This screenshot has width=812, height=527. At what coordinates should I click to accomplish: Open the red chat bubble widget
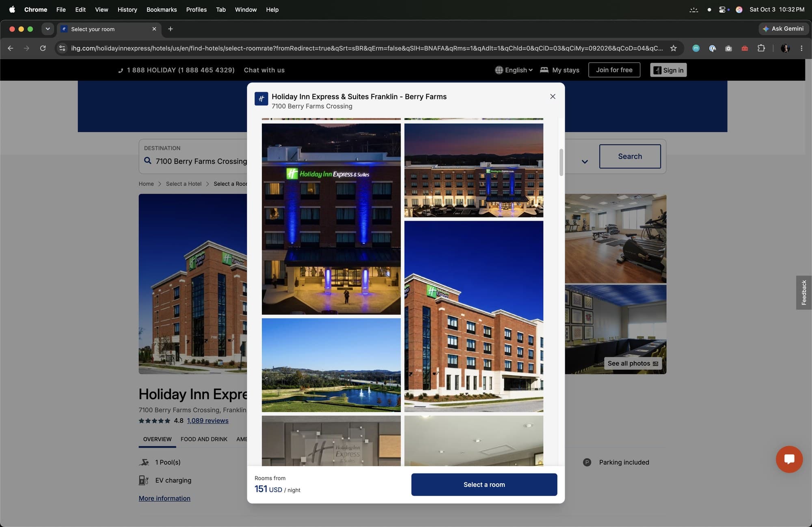[789, 459]
